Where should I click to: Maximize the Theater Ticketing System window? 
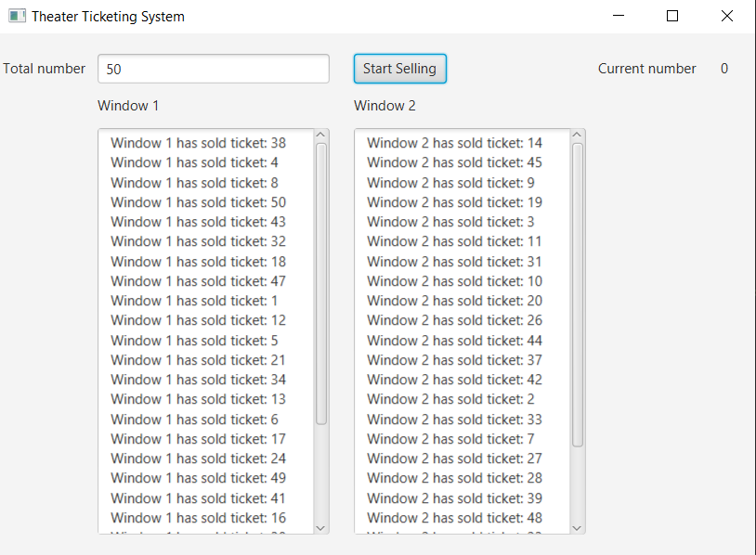coord(672,16)
